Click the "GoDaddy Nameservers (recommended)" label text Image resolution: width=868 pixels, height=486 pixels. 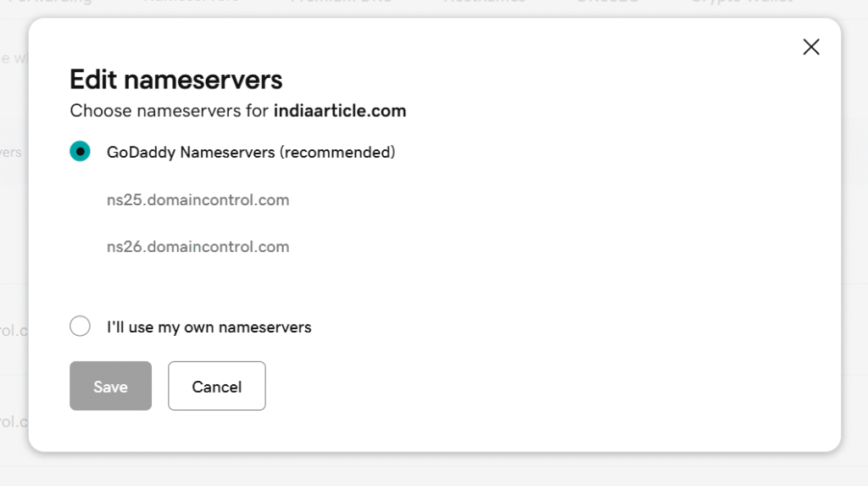[x=251, y=153]
